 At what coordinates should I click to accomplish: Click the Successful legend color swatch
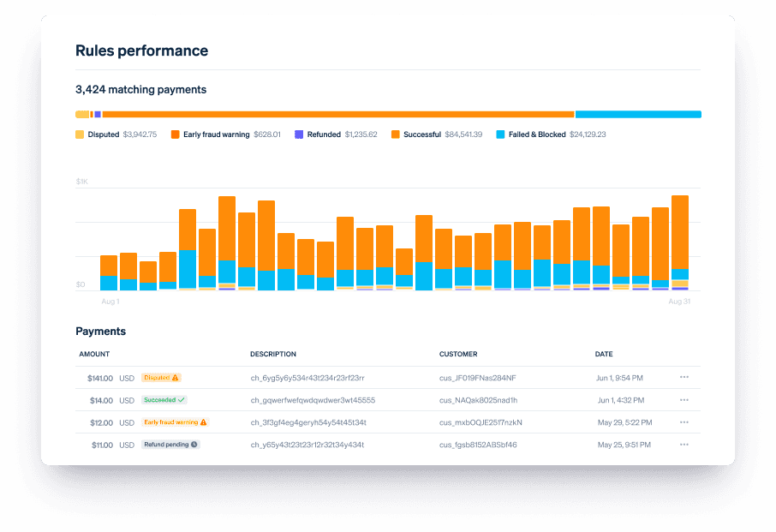[396, 134]
